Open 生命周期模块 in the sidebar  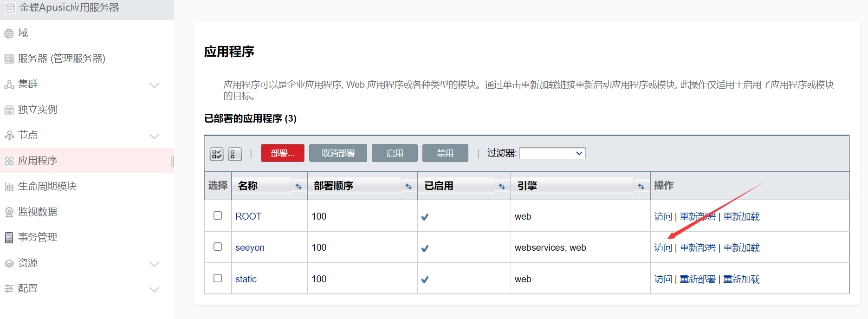[x=47, y=186]
